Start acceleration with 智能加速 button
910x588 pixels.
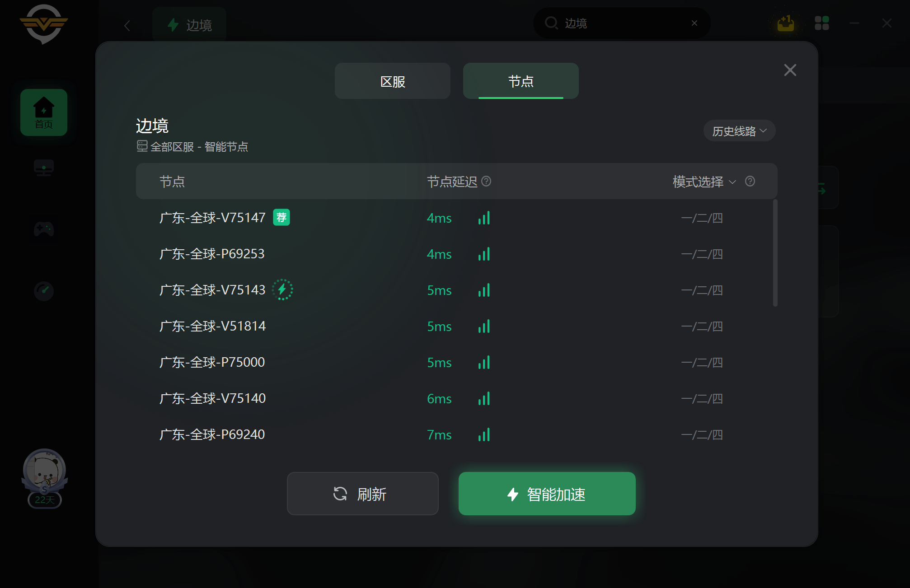point(547,494)
